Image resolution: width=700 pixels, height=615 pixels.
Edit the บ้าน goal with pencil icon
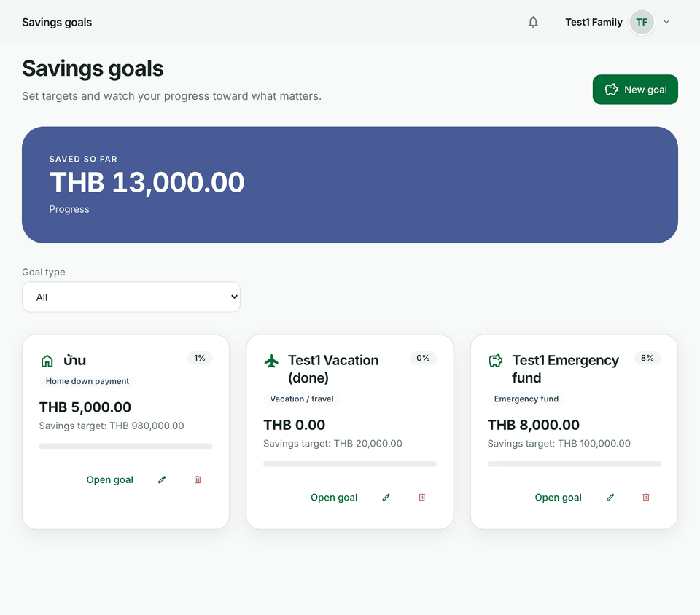(x=162, y=480)
